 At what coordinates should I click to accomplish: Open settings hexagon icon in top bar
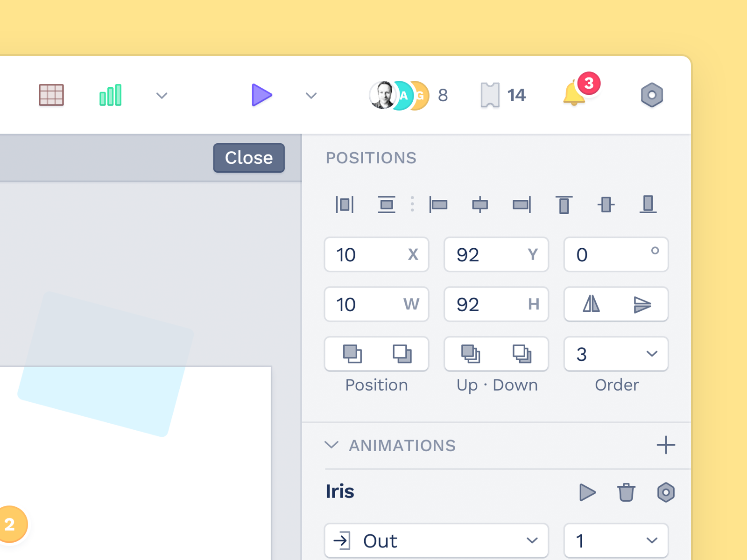tap(652, 95)
